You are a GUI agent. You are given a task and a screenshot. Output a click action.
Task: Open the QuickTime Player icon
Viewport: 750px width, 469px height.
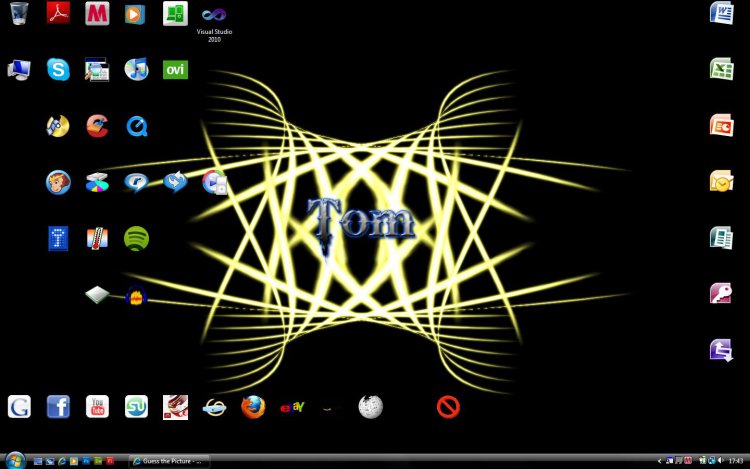click(136, 126)
